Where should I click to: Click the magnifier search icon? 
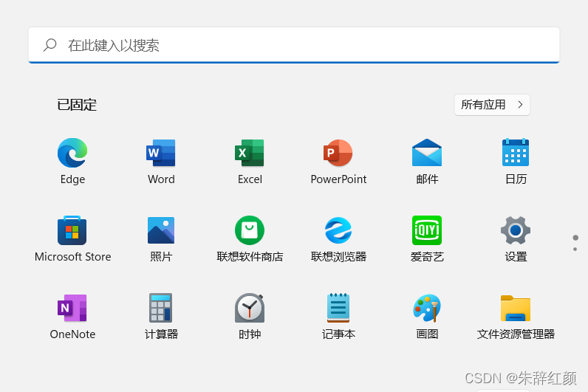click(50, 45)
